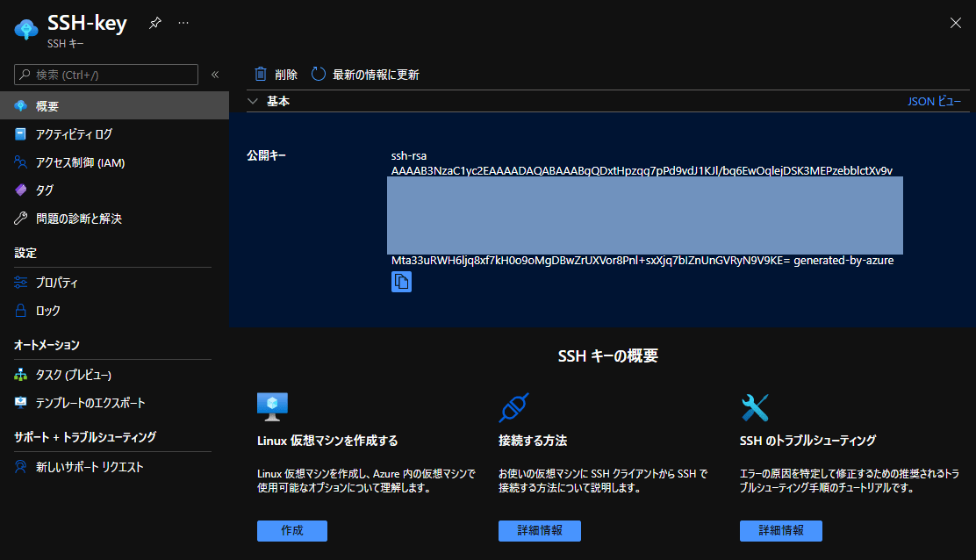Viewport: 976px width, 560px height.
Task: Click the key line ending generated-by-azure
Action: coord(642,261)
